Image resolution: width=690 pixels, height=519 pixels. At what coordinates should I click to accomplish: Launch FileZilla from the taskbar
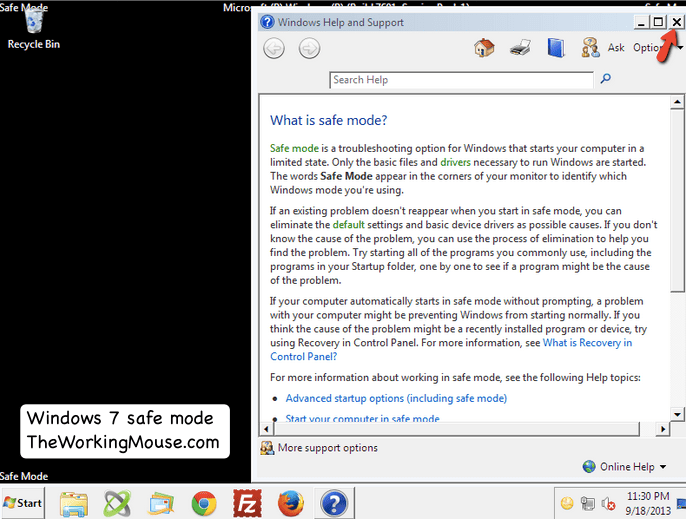tap(247, 504)
